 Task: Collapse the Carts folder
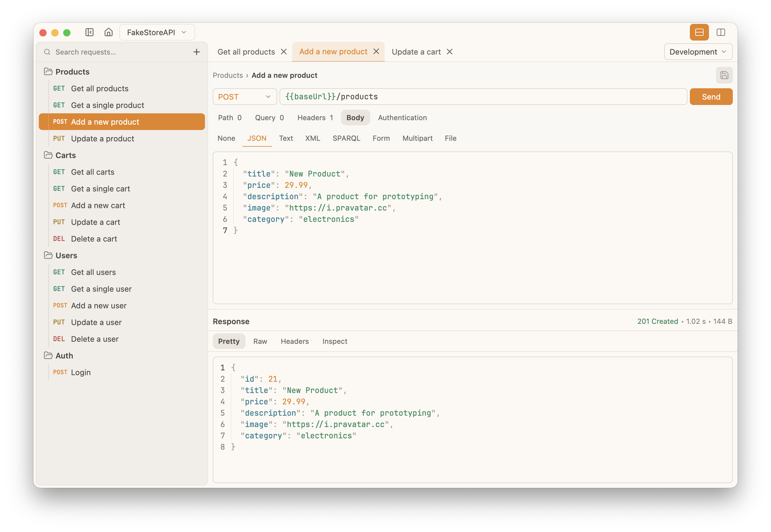click(x=122, y=155)
